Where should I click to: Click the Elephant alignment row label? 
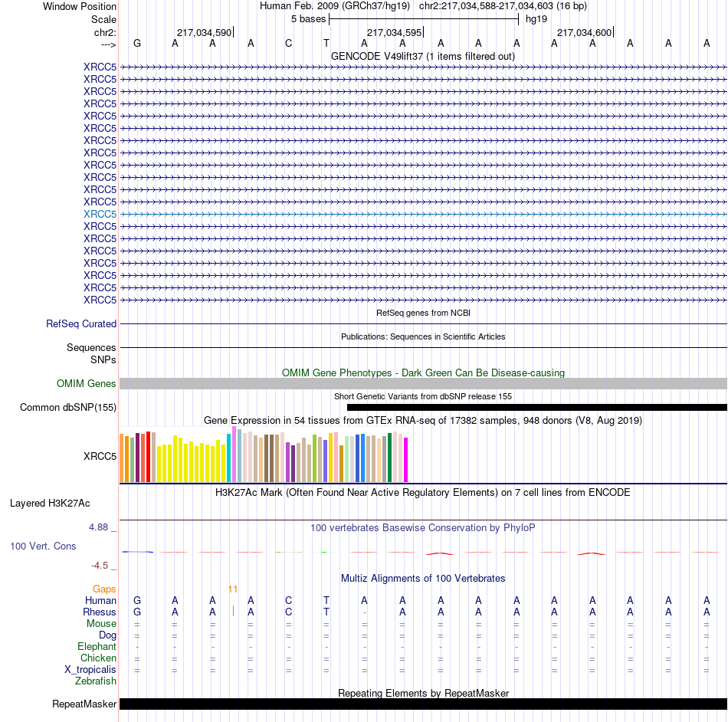pyautogui.click(x=97, y=646)
